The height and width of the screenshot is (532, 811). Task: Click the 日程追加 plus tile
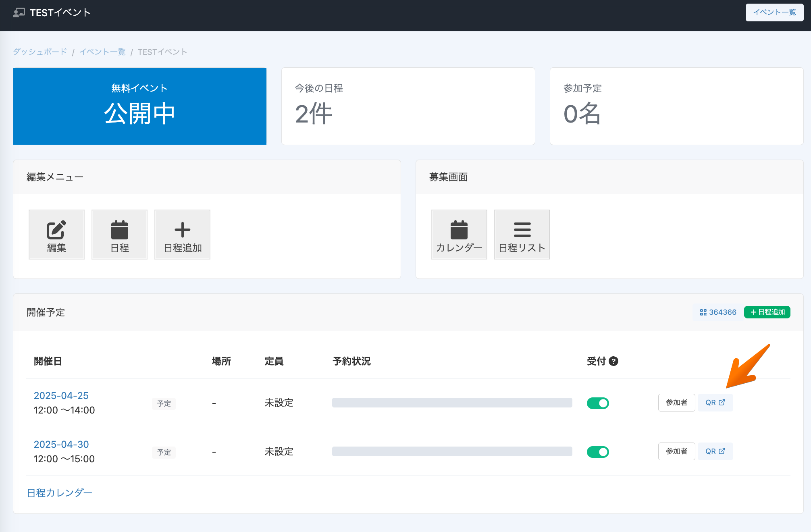coord(182,235)
